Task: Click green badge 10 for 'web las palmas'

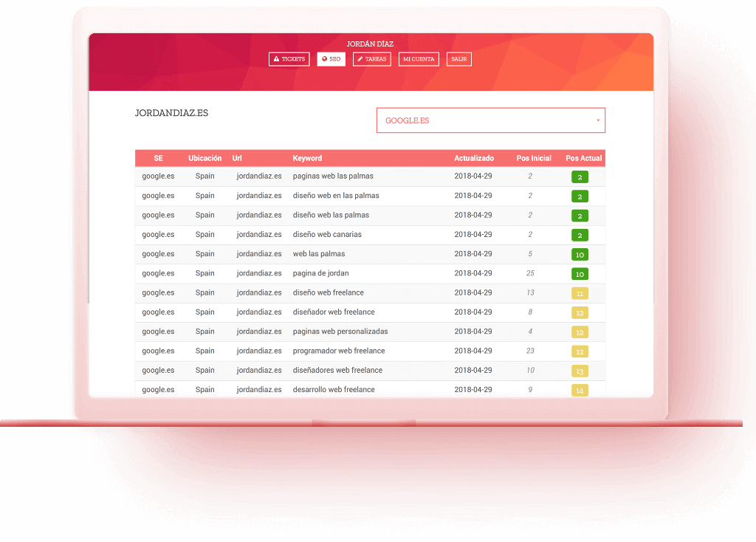Action: point(580,255)
